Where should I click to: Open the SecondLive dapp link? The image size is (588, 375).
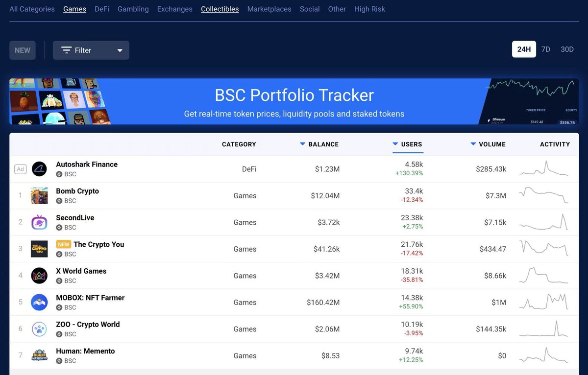pyautogui.click(x=75, y=218)
